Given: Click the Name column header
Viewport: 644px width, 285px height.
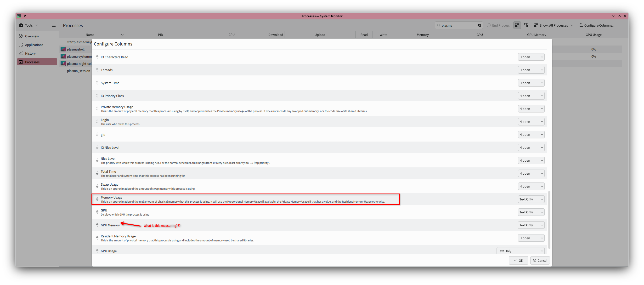Looking at the screenshot, I should tap(90, 35).
